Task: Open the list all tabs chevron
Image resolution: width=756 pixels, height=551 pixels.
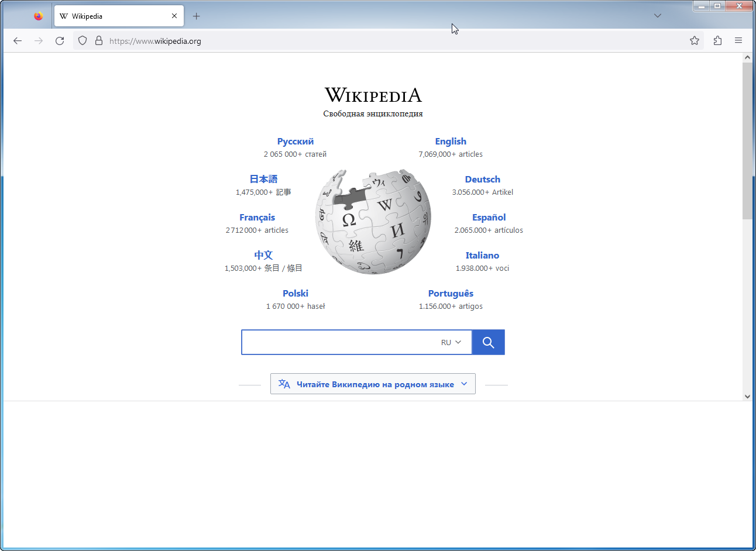Action: click(x=658, y=16)
